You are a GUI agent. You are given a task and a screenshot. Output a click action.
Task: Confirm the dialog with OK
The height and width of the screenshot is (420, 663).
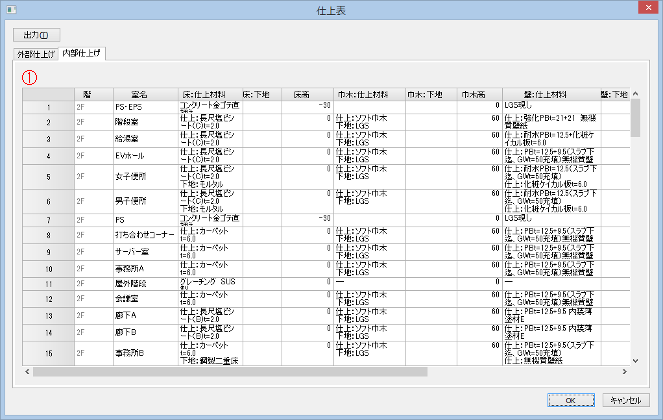pos(568,400)
